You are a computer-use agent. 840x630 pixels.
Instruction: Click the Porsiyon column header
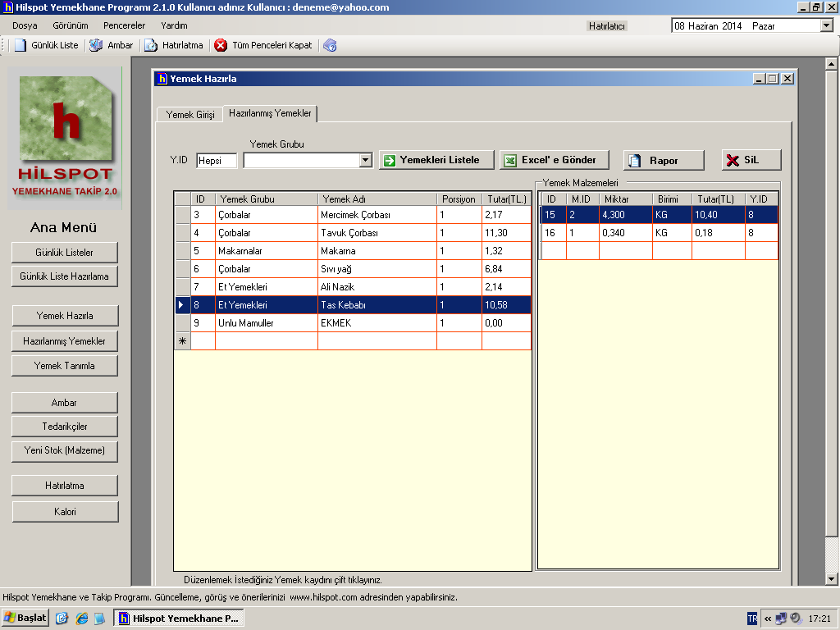pyautogui.click(x=459, y=199)
